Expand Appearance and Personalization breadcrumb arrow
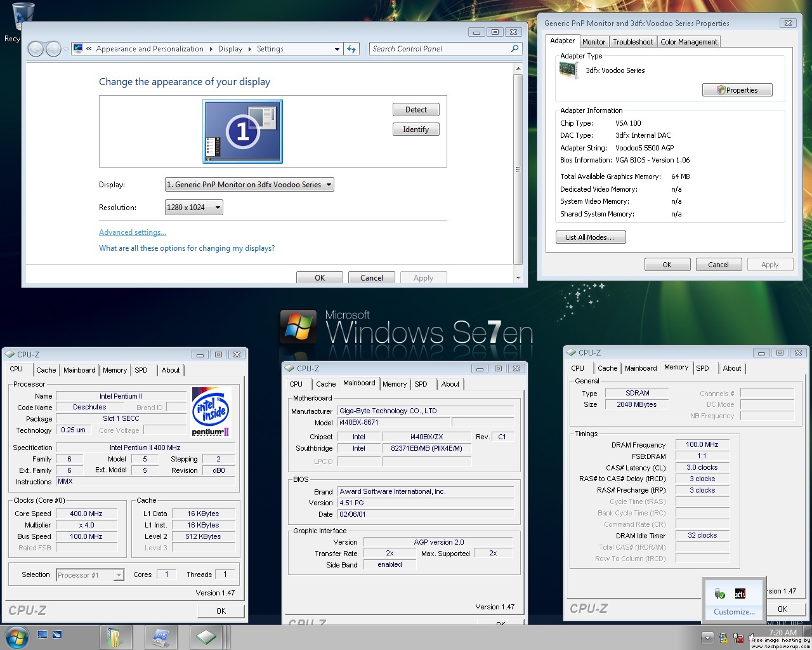The width and height of the screenshot is (812, 650). pyautogui.click(x=211, y=49)
